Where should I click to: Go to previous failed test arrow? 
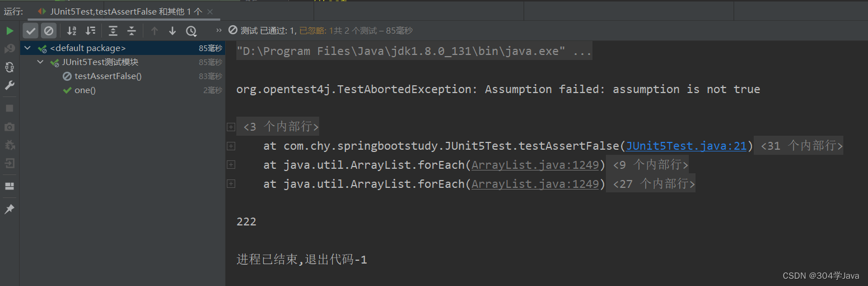coord(155,31)
